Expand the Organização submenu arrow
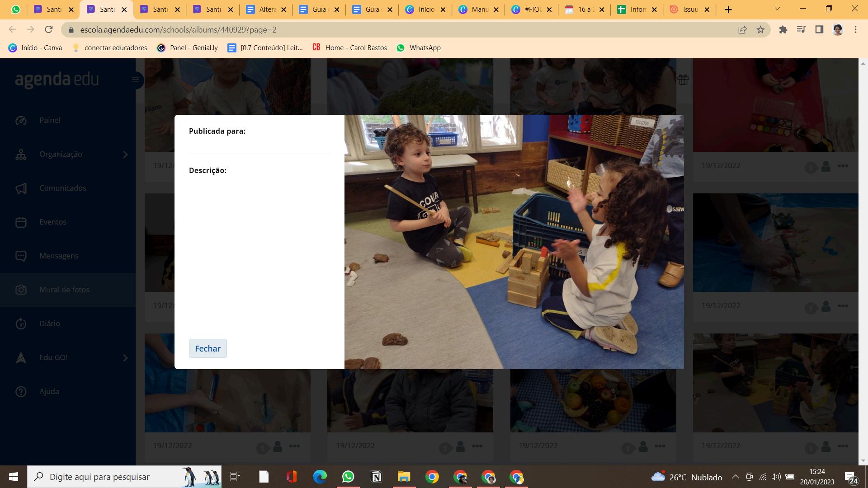The height and width of the screenshot is (488, 868). [x=125, y=155]
